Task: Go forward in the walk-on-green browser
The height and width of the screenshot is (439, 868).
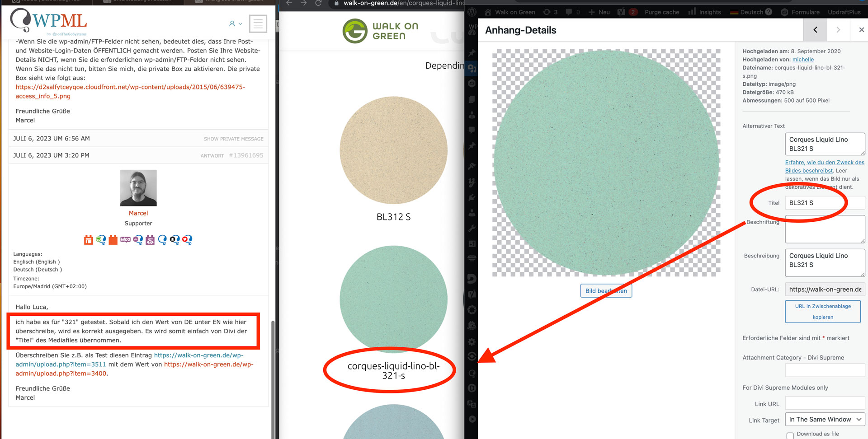Action: [304, 3]
